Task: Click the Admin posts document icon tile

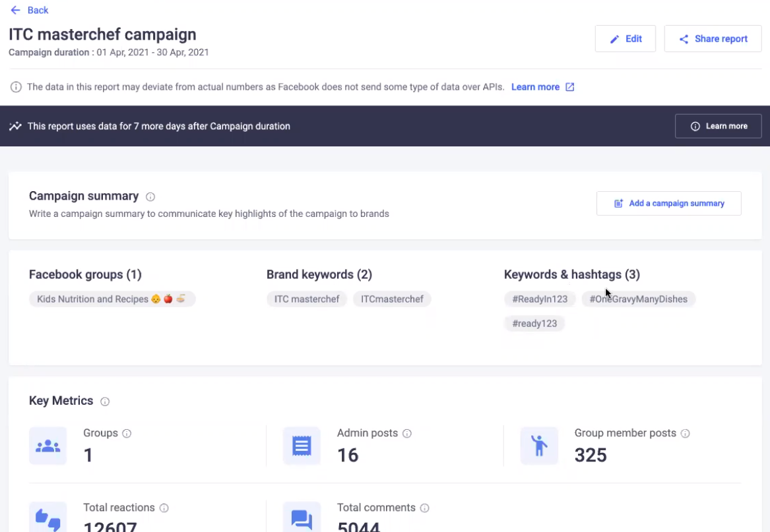Action: pyautogui.click(x=302, y=446)
